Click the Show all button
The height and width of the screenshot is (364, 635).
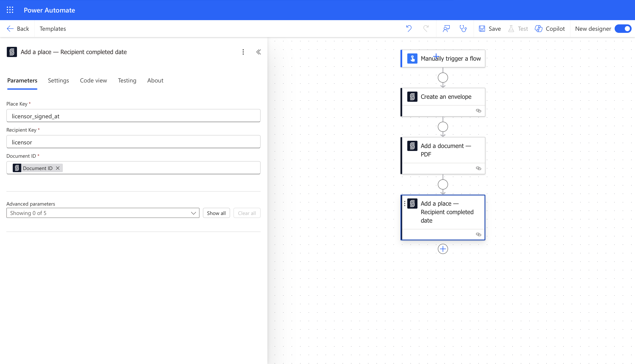216,213
